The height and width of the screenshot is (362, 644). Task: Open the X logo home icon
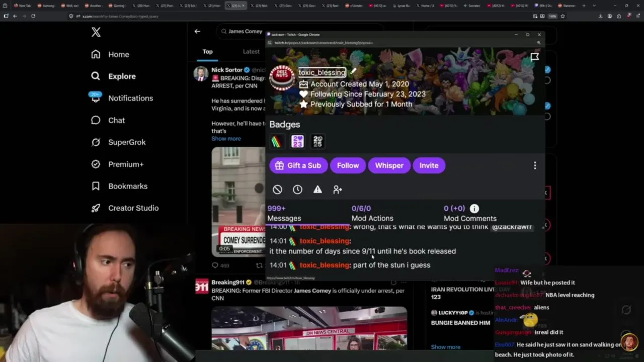coord(96,33)
